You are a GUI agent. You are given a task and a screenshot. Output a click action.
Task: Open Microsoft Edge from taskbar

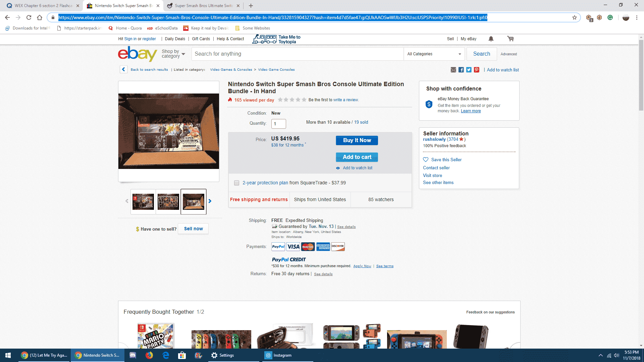[166, 355]
